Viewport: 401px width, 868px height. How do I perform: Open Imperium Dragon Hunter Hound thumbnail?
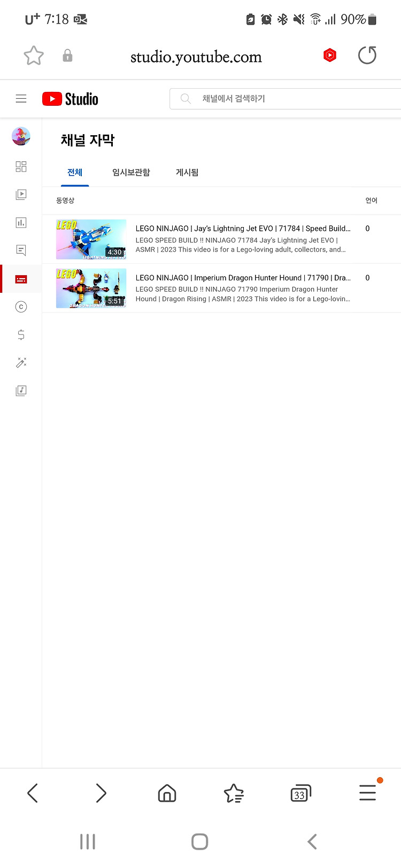(x=91, y=288)
